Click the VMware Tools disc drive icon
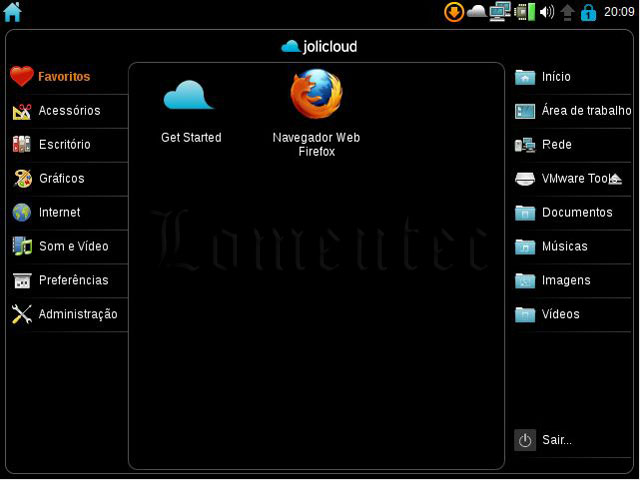This screenshot has width=640, height=480. click(x=525, y=179)
